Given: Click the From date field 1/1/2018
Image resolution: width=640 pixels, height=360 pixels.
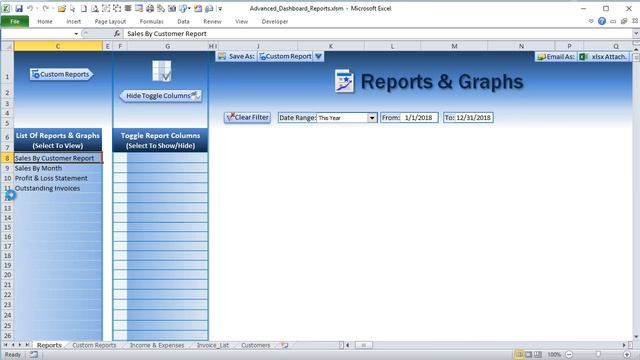Looking at the screenshot, I should pyautogui.click(x=419, y=118).
